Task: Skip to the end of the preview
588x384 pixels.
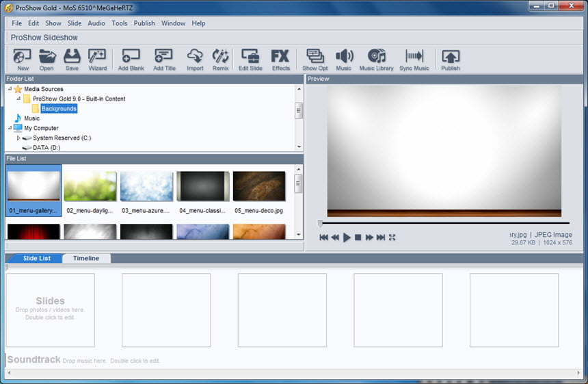Action: coord(381,238)
